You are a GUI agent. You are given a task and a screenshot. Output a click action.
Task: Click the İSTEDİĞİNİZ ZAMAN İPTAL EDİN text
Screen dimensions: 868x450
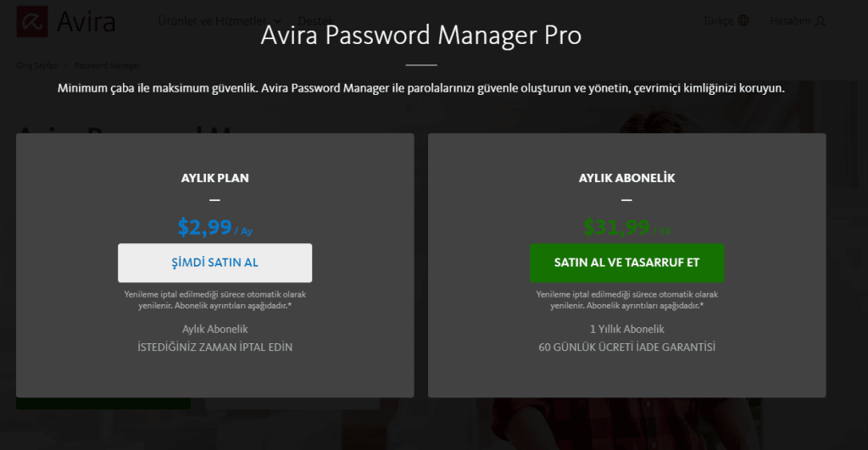coord(214,347)
